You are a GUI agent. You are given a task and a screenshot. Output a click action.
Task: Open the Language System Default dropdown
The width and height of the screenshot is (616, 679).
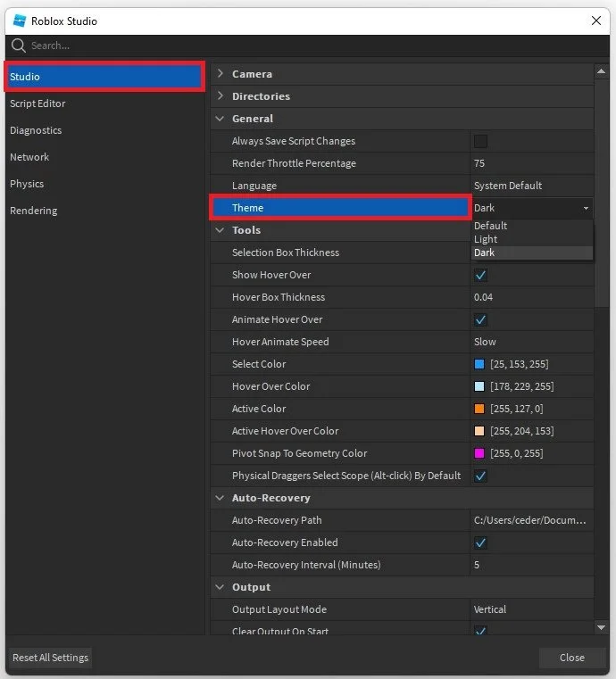pos(531,186)
